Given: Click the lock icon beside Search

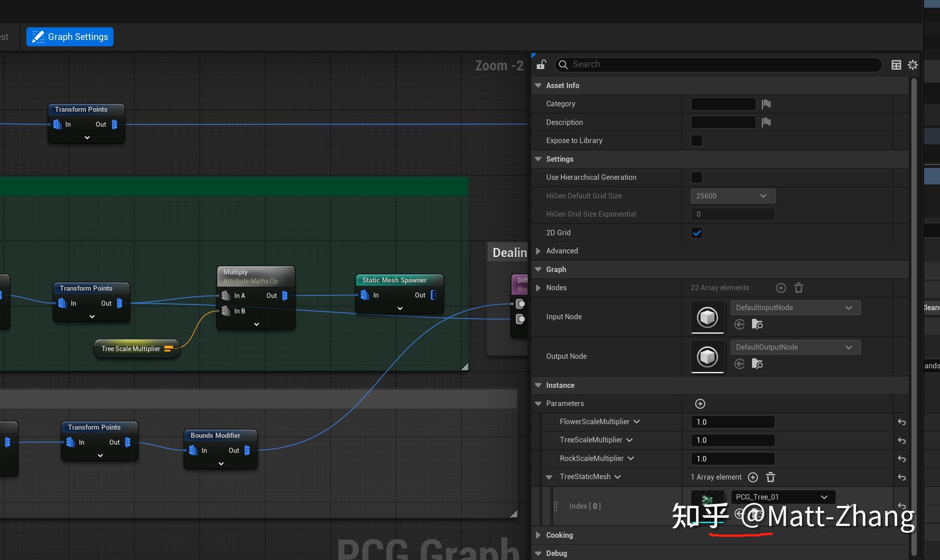Looking at the screenshot, I should point(541,64).
